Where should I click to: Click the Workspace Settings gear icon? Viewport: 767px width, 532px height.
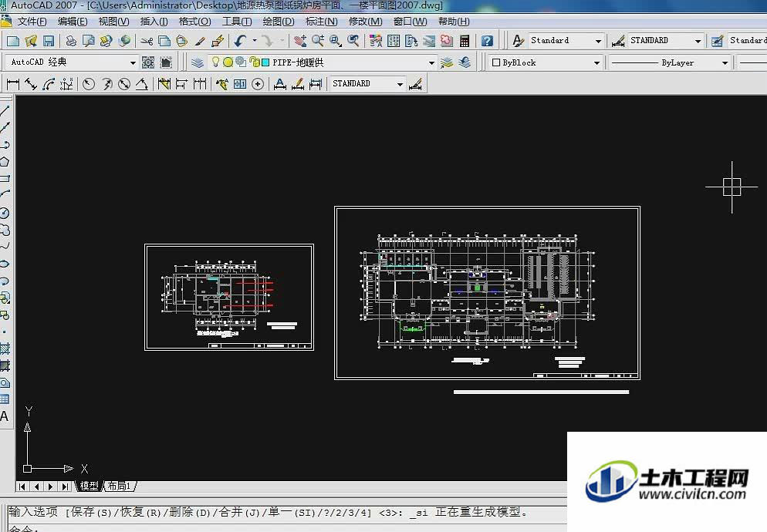(148, 62)
